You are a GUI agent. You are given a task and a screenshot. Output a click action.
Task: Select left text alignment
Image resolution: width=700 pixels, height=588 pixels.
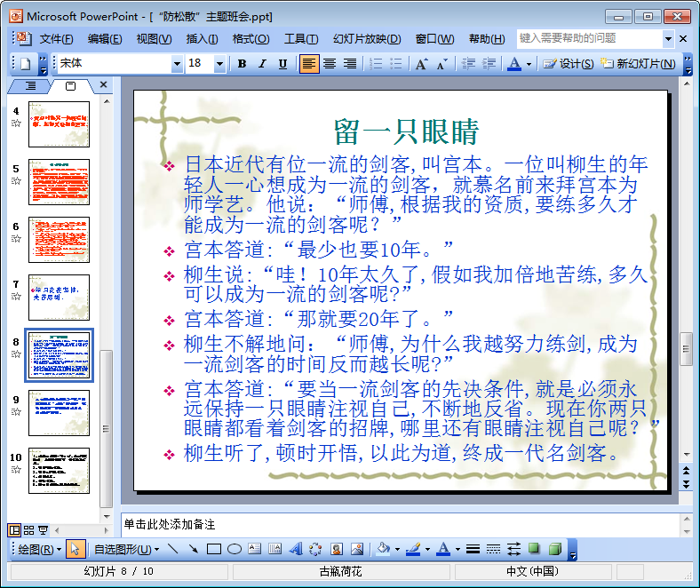point(309,64)
